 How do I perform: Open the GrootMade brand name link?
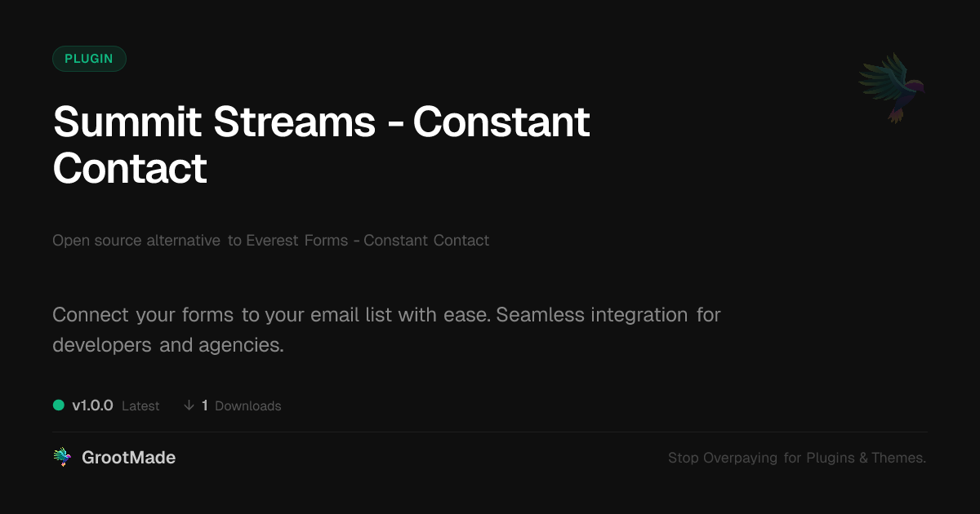(x=128, y=458)
